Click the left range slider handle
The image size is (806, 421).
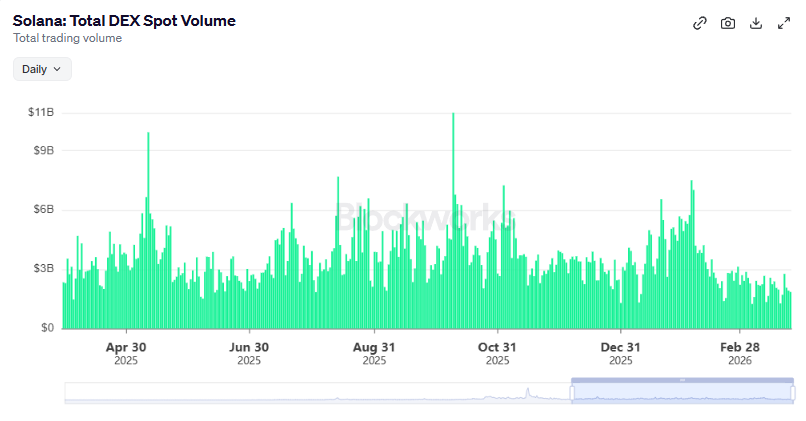(572, 393)
